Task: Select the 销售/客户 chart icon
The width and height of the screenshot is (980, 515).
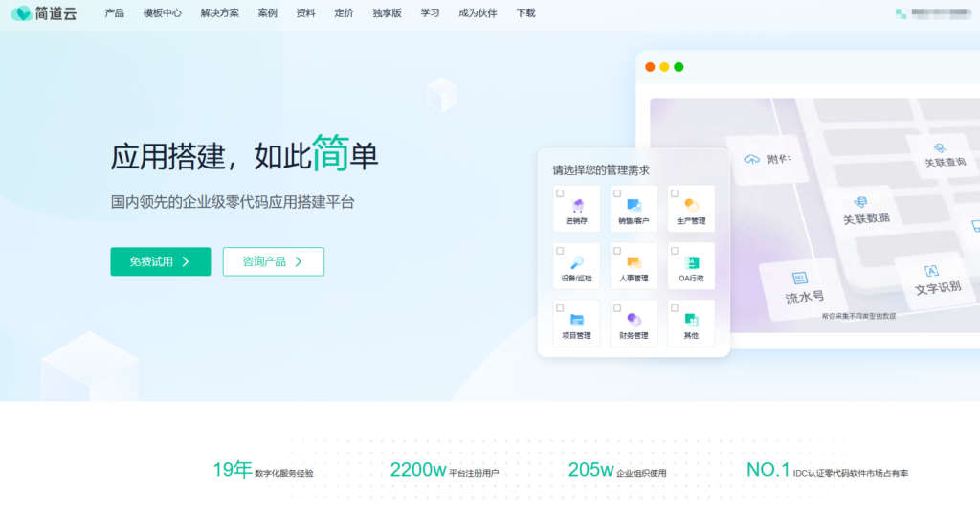Action: (x=635, y=205)
